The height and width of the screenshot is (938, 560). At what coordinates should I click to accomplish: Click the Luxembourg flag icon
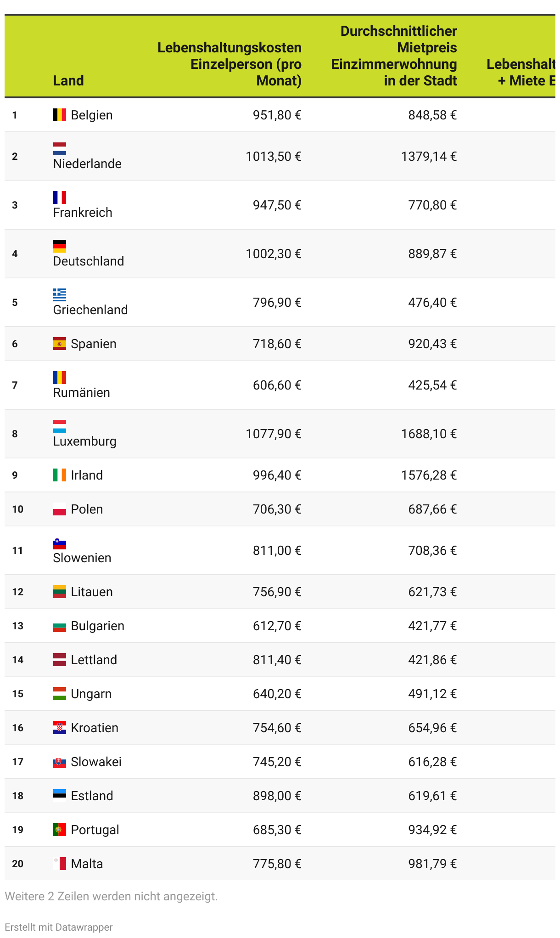[60, 426]
